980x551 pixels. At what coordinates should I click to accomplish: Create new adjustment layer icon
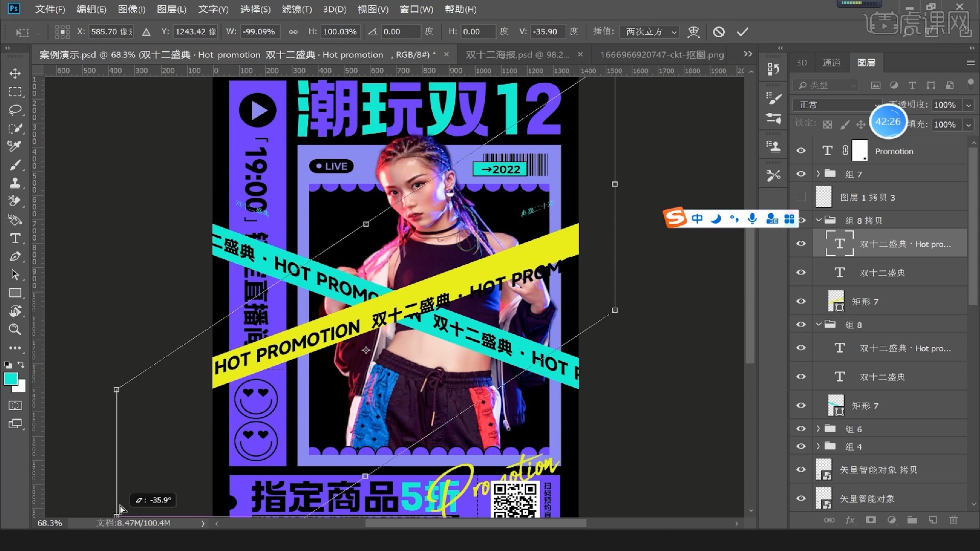tap(892, 520)
